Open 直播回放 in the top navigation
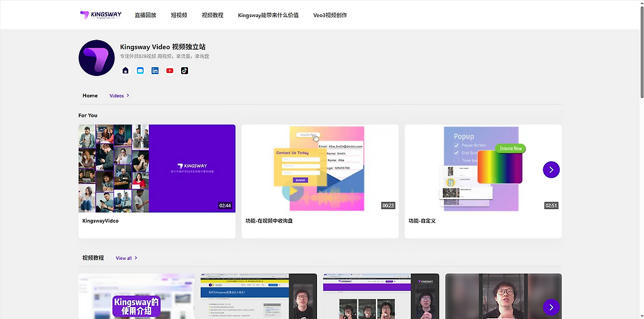This screenshot has width=644, height=319. pyautogui.click(x=145, y=15)
